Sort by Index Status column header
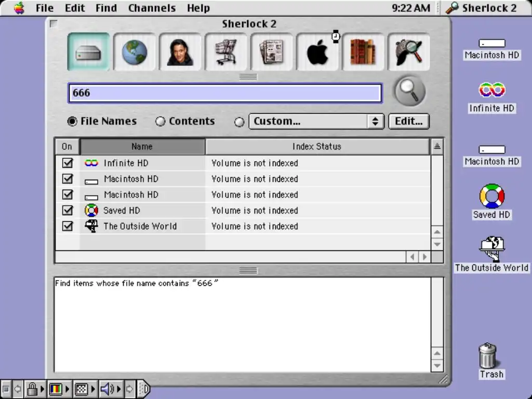532x399 pixels. coord(317,146)
